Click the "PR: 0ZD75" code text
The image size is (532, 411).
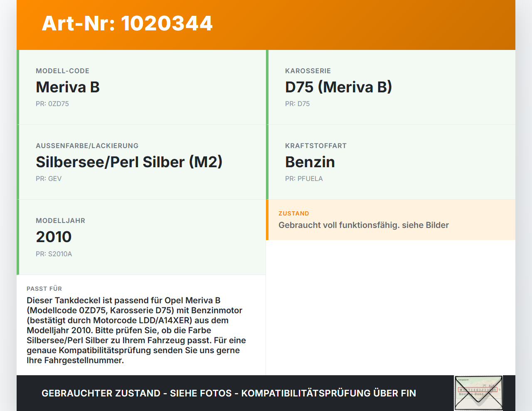[52, 104]
